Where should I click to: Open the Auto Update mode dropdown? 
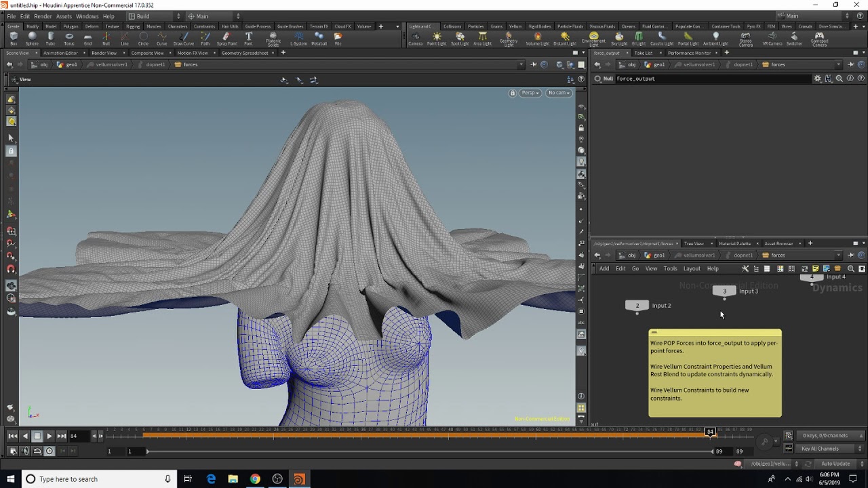(839, 464)
